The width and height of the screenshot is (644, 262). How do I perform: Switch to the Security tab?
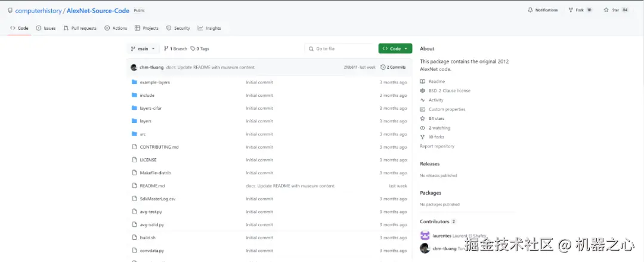178,29
